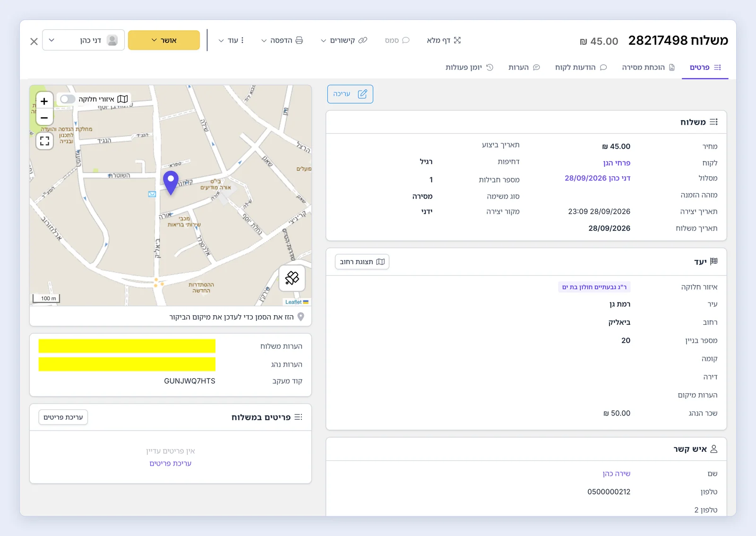
Task: Click the expand arrows icon by דף מלא
Action: click(x=457, y=40)
